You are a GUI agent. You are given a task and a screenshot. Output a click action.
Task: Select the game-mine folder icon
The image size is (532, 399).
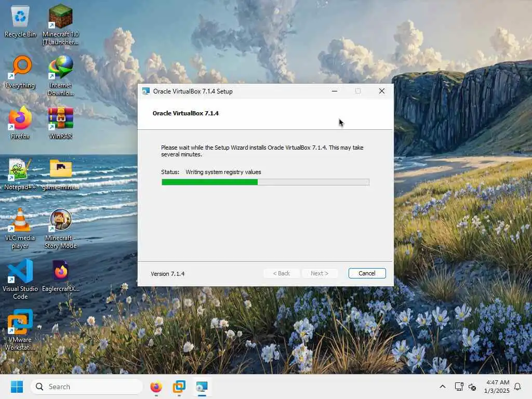click(60, 174)
